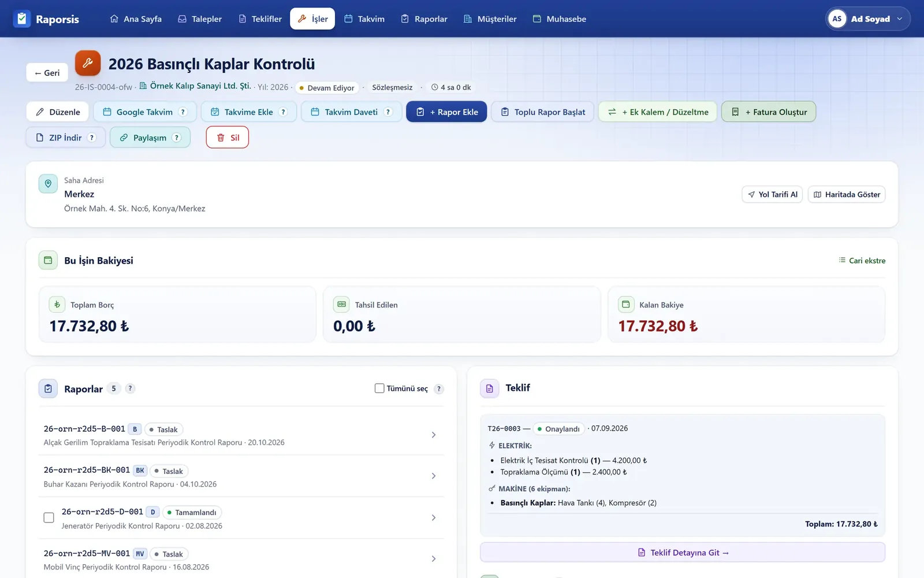Click Haritada Göster button

pyautogui.click(x=847, y=194)
